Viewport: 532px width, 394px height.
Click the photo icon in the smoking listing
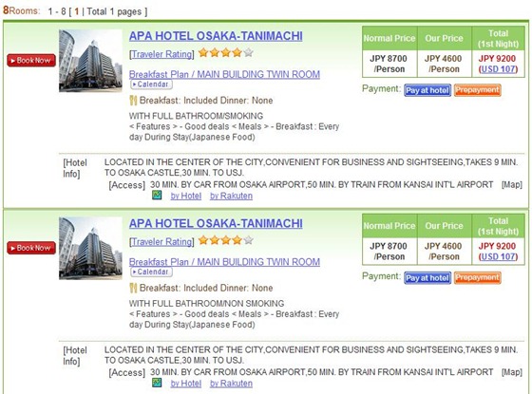(157, 195)
